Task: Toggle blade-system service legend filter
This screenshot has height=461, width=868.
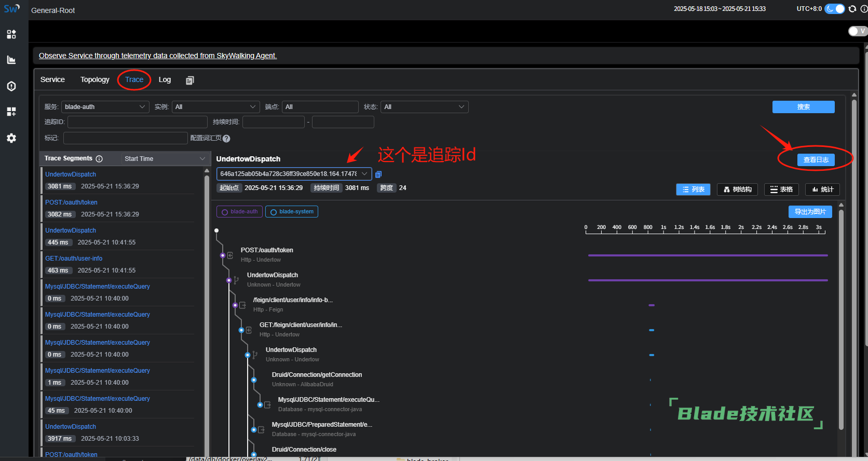Action: (x=292, y=212)
